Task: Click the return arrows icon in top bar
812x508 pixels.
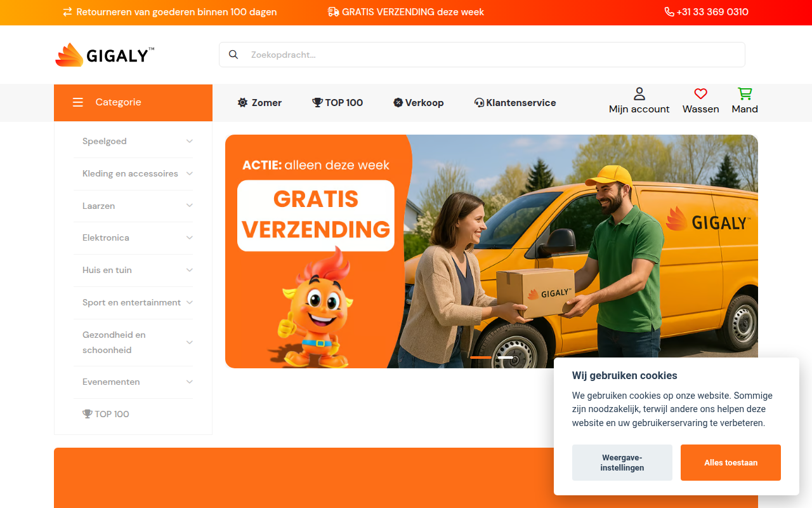Action: pyautogui.click(x=67, y=12)
